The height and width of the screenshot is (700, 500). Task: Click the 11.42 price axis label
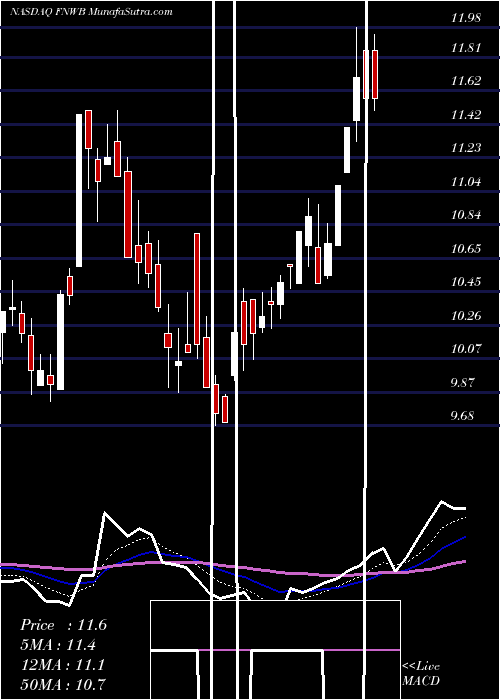click(x=466, y=115)
